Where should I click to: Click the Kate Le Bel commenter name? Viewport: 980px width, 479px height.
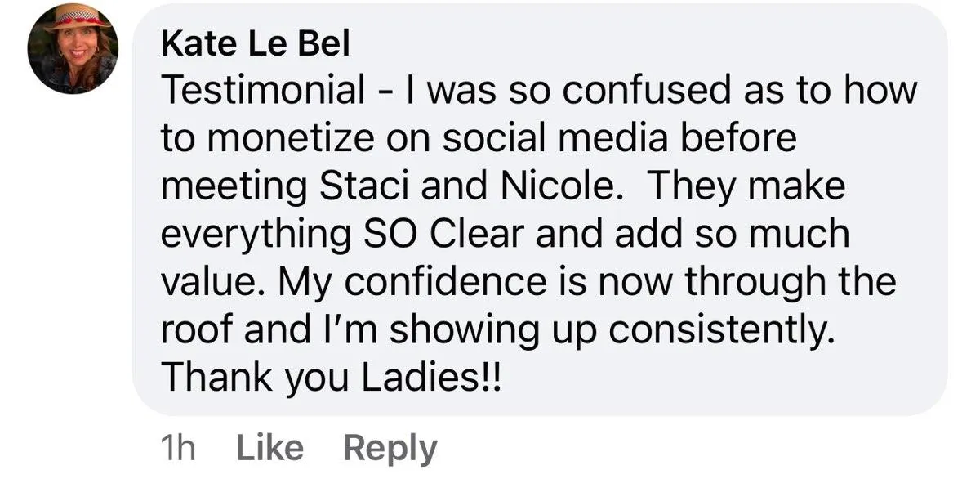[x=256, y=43]
